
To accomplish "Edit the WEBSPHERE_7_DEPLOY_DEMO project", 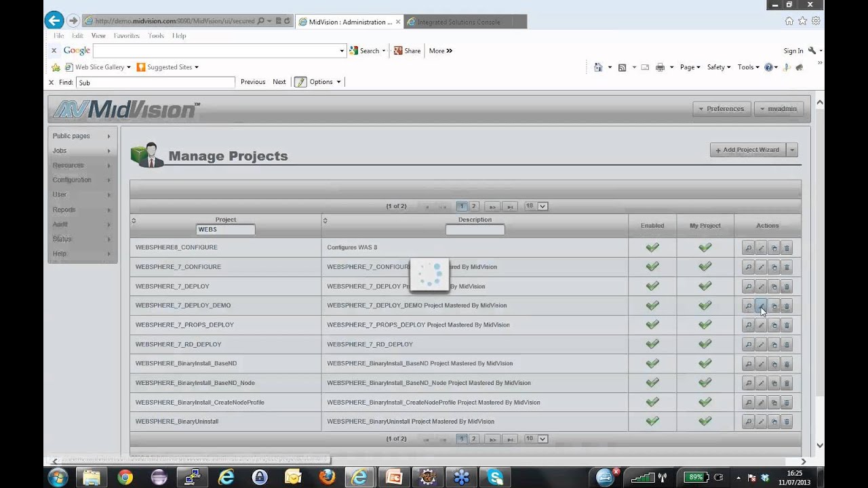I will 761,306.
